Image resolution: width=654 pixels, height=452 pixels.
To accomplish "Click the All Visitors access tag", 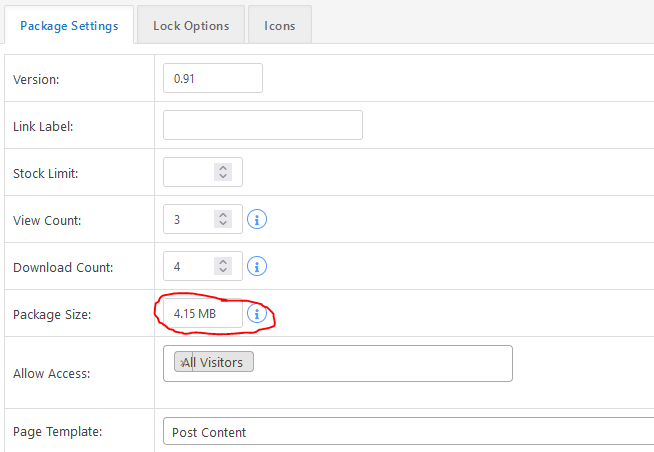I will click(x=214, y=362).
